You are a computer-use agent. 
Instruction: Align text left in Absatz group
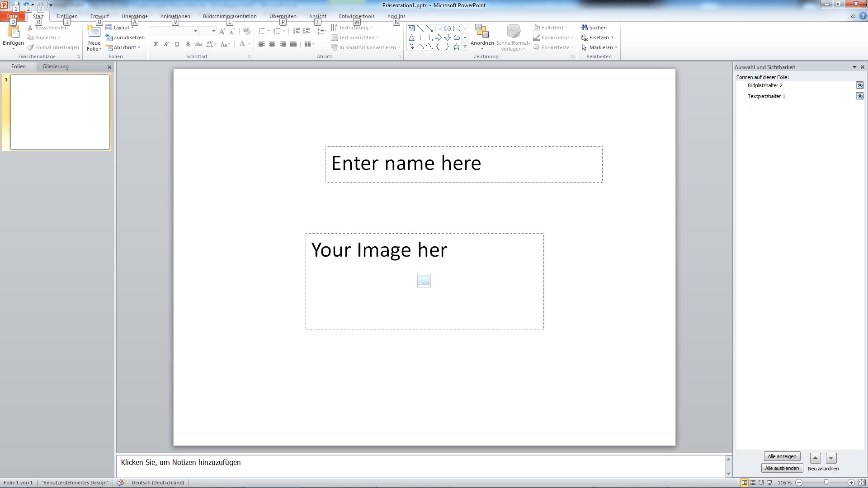coord(262,44)
